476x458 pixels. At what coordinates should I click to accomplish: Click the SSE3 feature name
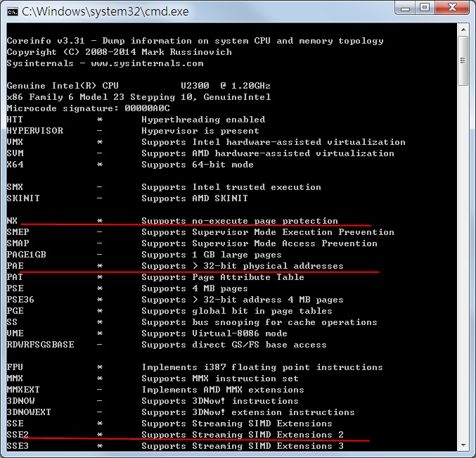point(18,446)
